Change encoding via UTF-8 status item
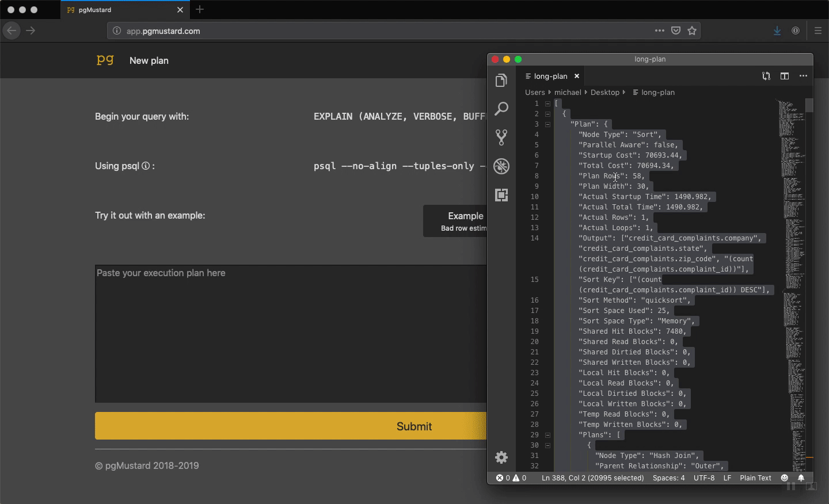The height and width of the screenshot is (504, 829). 704,478
